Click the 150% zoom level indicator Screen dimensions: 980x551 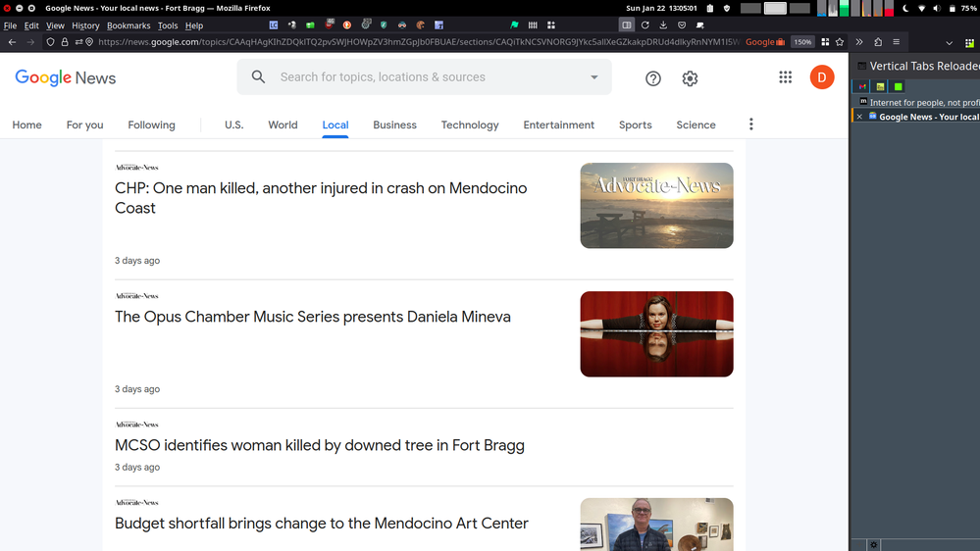(x=802, y=42)
